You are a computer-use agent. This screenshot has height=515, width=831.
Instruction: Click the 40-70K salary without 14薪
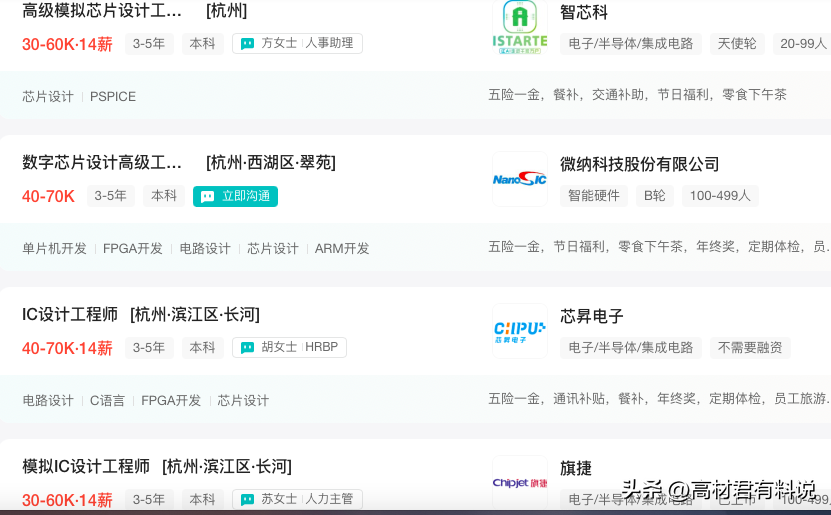[x=48, y=197]
